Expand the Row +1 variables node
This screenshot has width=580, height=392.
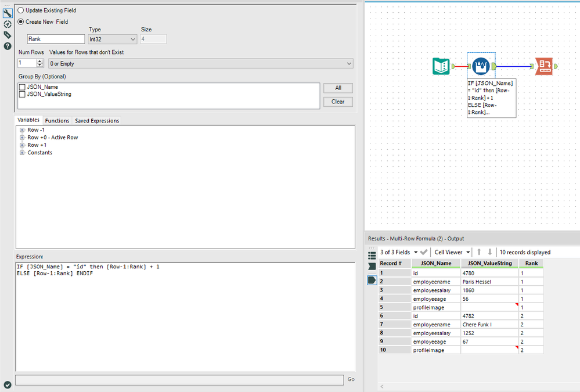click(x=22, y=145)
